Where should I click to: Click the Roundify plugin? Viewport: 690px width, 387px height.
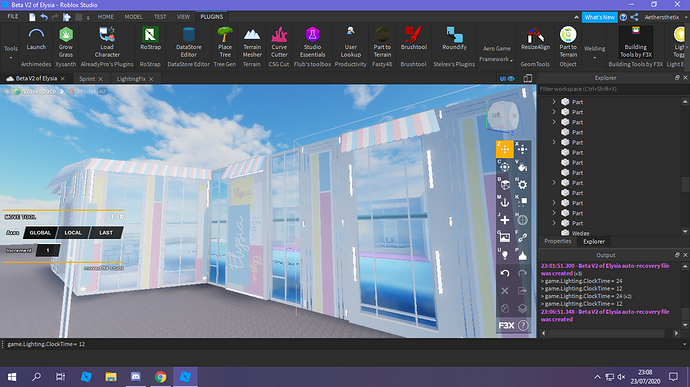click(x=455, y=39)
